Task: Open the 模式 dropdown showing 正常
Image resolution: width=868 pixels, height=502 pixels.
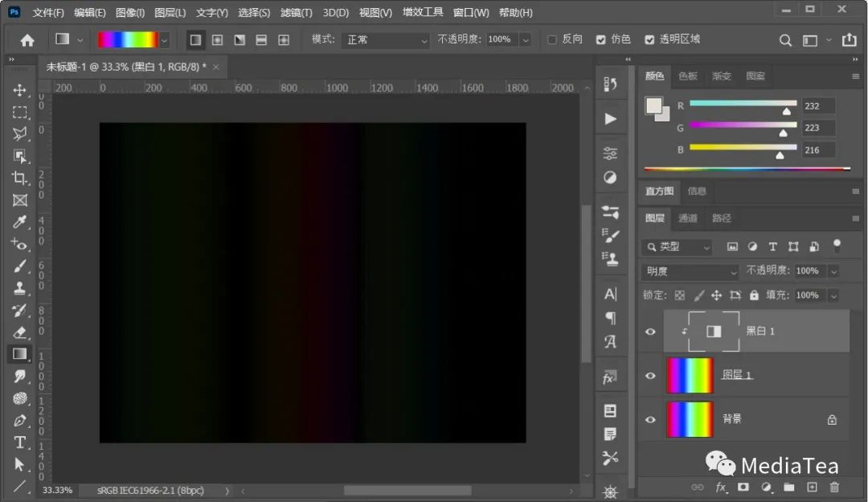Action: [x=385, y=40]
